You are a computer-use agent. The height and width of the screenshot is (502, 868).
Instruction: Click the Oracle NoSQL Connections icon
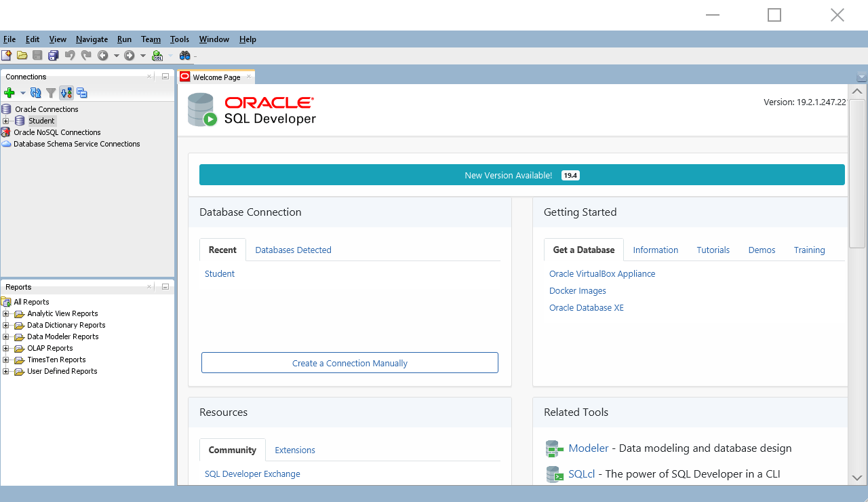click(x=6, y=132)
